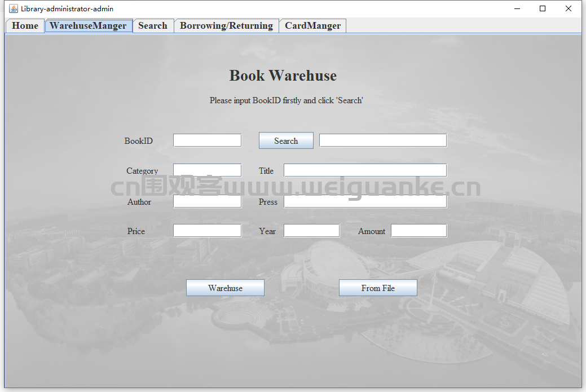This screenshot has height=392, width=586.
Task: Focus the result field right of Search button
Action: click(x=383, y=140)
